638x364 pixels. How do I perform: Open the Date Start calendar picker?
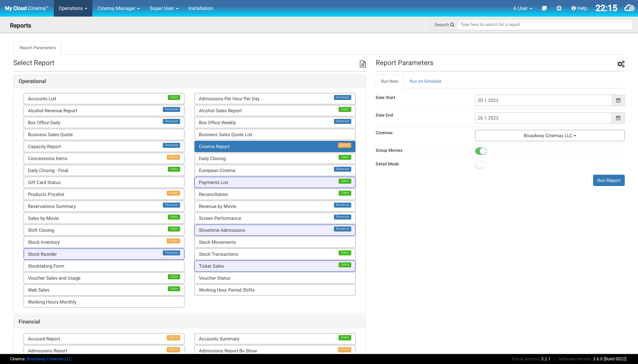click(618, 100)
